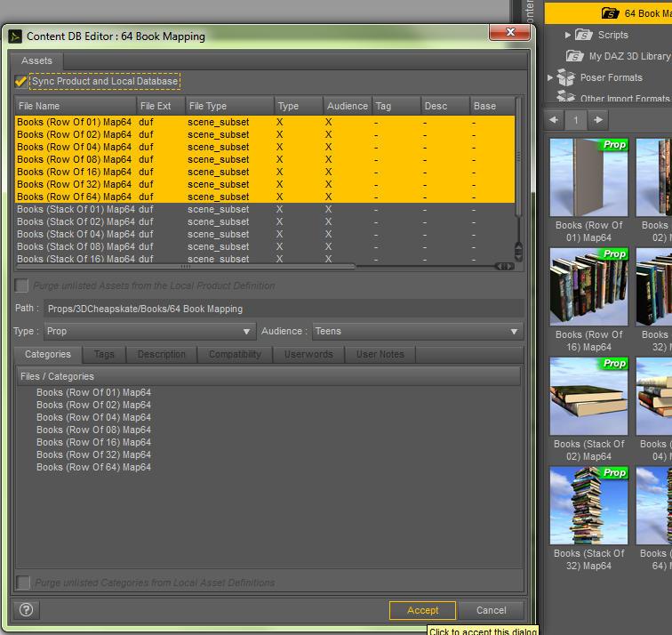
Task: Click the Other Import Formats icon
Action: tap(565, 97)
